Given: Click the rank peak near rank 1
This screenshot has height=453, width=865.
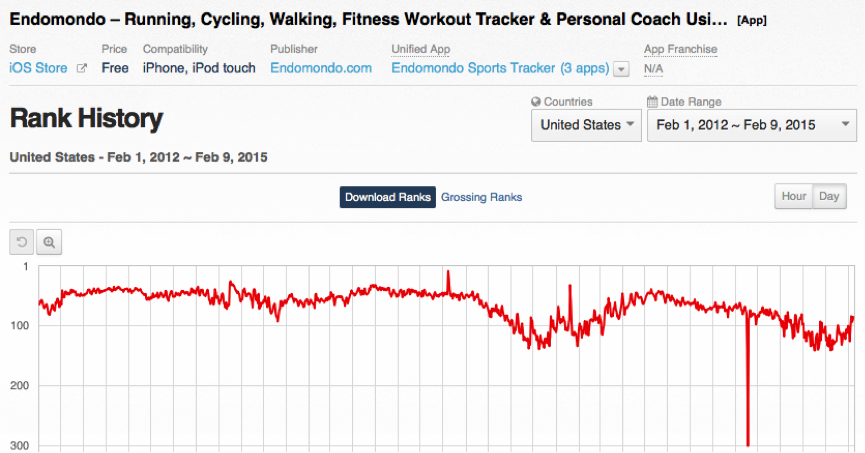Looking at the screenshot, I should 447,272.
